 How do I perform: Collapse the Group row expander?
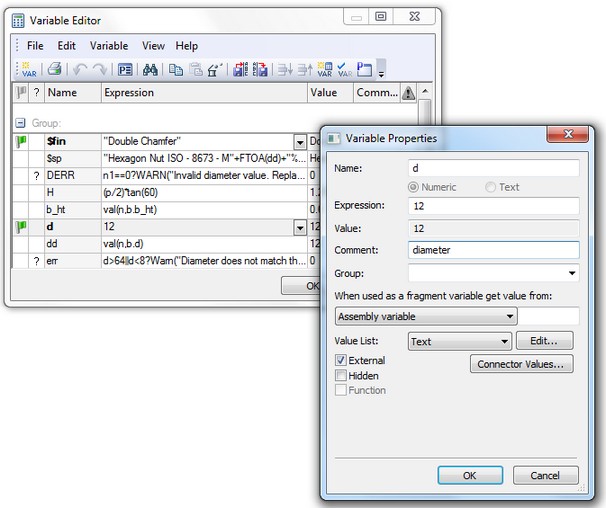point(20,123)
